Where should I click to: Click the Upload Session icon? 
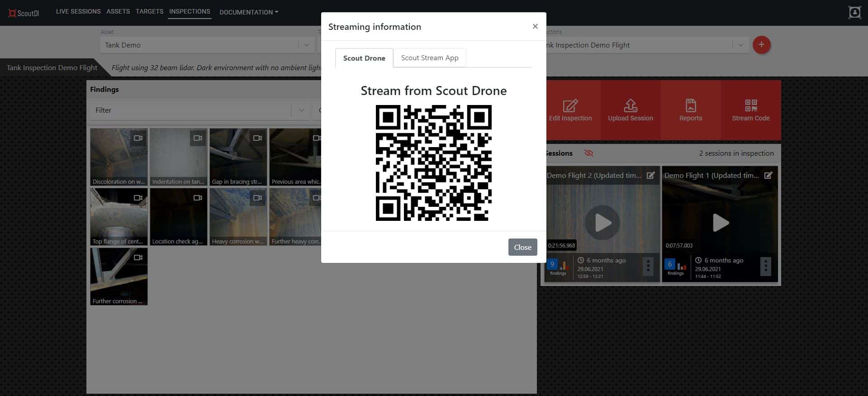click(x=630, y=105)
